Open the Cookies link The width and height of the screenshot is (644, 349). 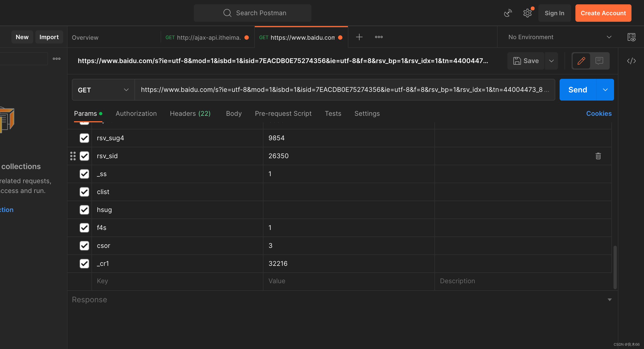[599, 114]
